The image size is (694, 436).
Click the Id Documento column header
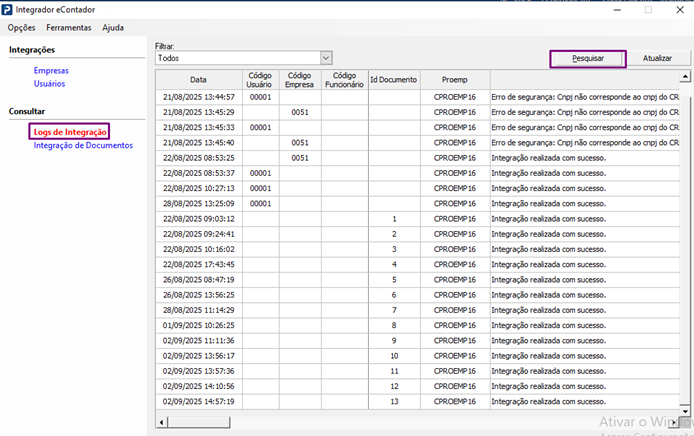393,79
